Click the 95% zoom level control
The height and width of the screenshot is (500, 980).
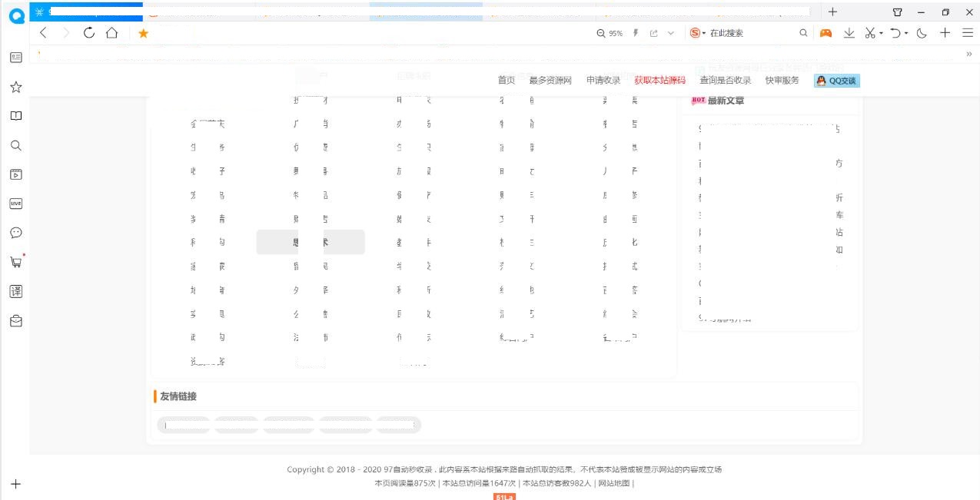pyautogui.click(x=610, y=33)
